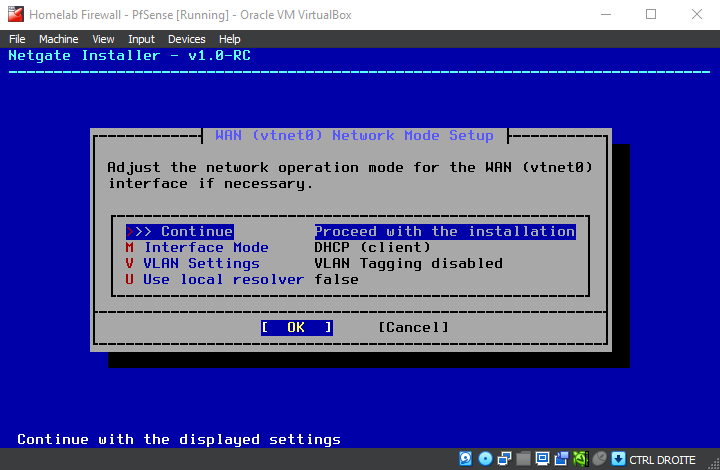Click the video recording status icon
Screen dimensions: 720x470
561,459
